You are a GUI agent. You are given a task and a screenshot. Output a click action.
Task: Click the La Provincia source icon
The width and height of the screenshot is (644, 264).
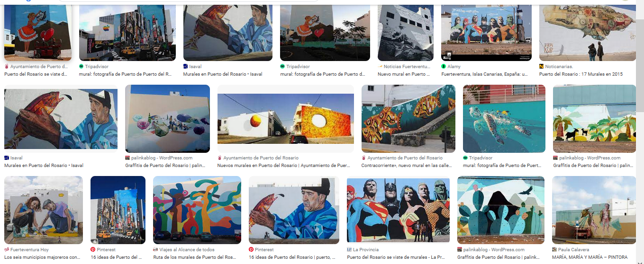tap(349, 249)
